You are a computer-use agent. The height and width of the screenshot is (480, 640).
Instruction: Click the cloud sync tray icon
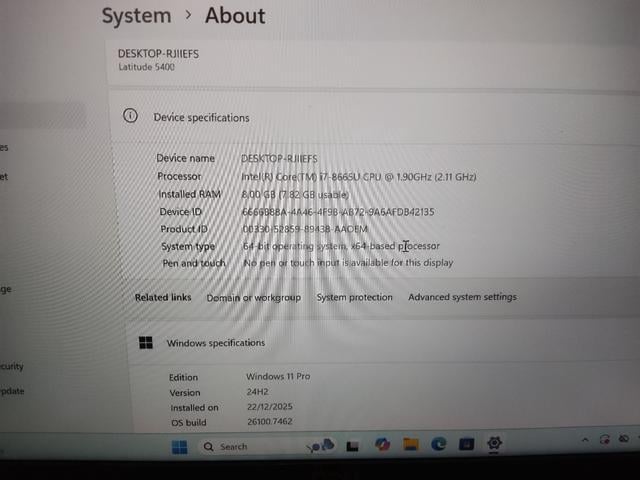coord(624,439)
